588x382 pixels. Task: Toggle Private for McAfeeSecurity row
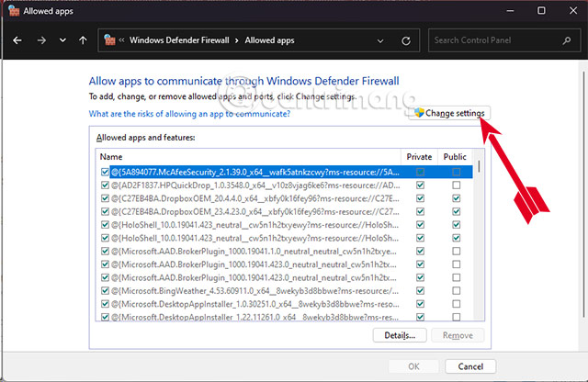tap(421, 172)
